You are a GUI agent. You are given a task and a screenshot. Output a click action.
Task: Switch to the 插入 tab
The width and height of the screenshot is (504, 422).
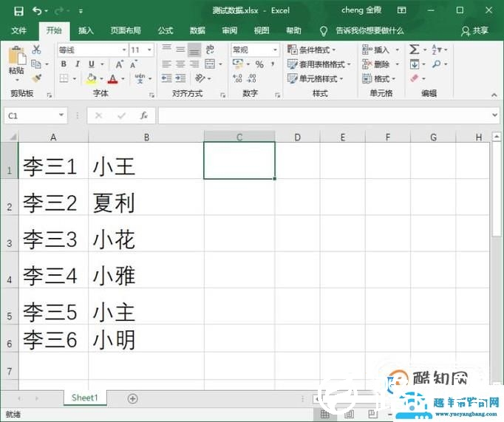86,30
